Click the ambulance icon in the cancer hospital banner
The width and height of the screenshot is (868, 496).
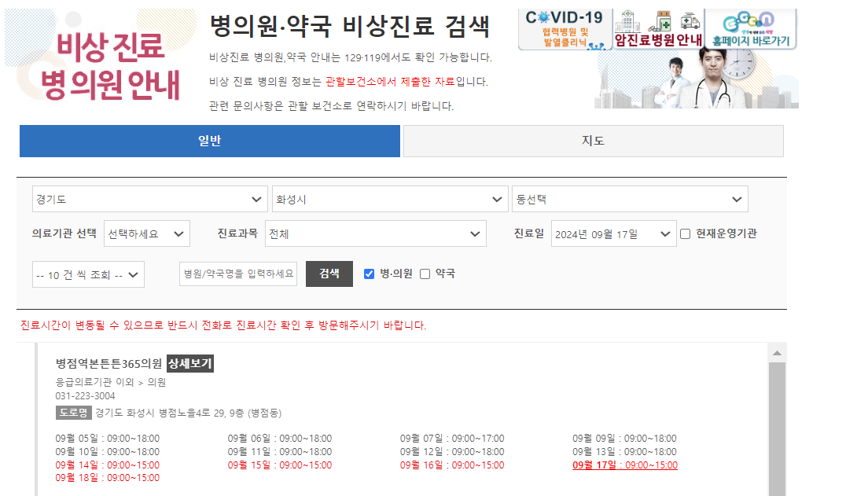tap(690, 22)
